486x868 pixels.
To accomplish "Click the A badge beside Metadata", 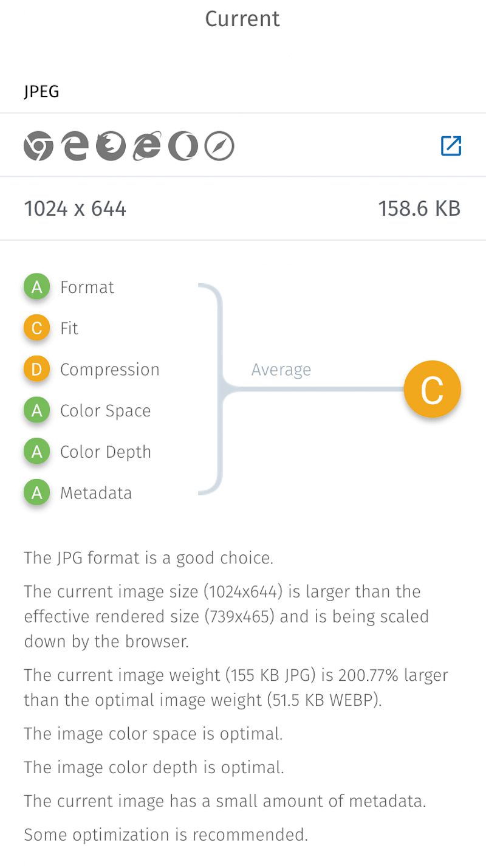I will tap(36, 493).
